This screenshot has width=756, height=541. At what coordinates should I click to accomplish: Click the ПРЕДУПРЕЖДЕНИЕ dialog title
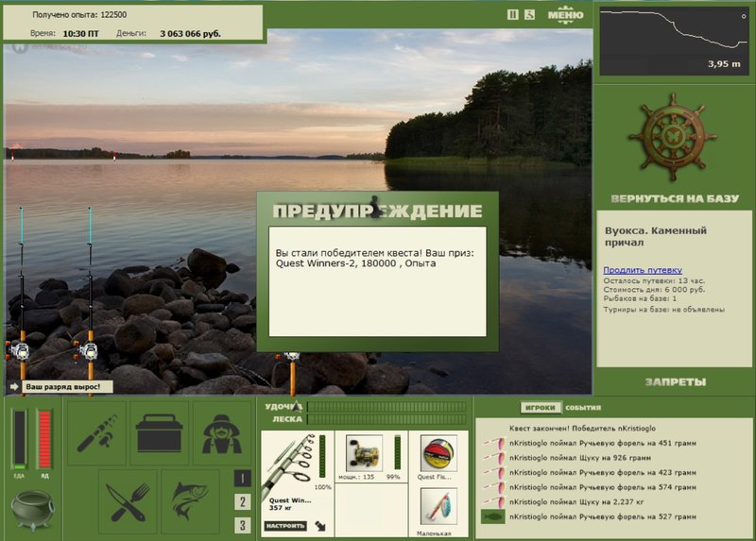point(377,211)
